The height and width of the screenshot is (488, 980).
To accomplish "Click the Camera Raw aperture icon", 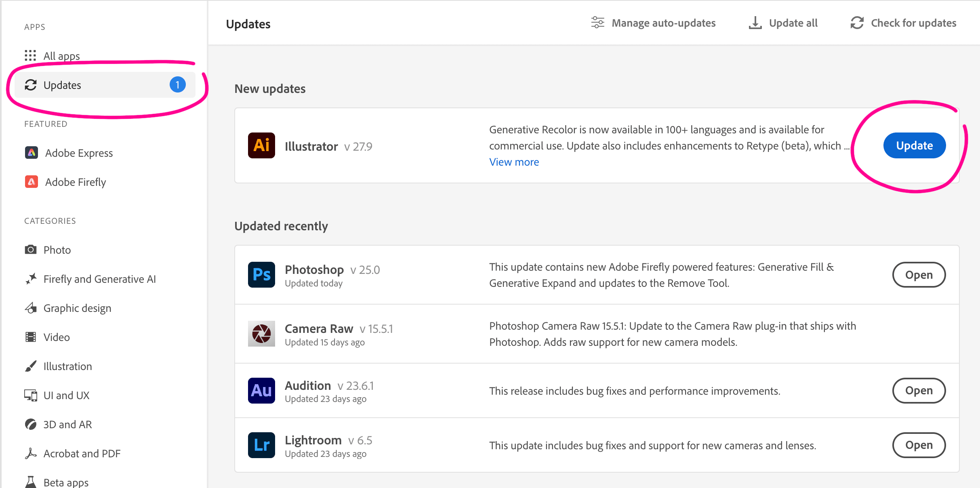I will click(261, 334).
